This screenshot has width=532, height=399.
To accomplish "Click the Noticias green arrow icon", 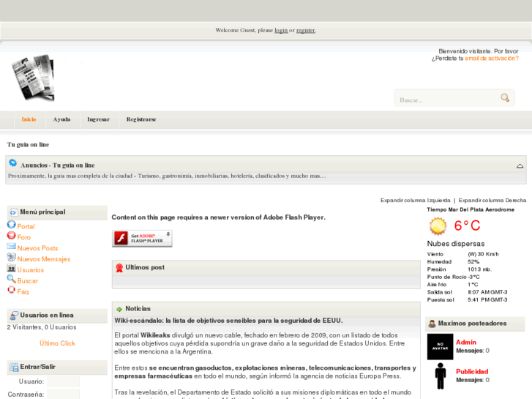I will tap(119, 310).
